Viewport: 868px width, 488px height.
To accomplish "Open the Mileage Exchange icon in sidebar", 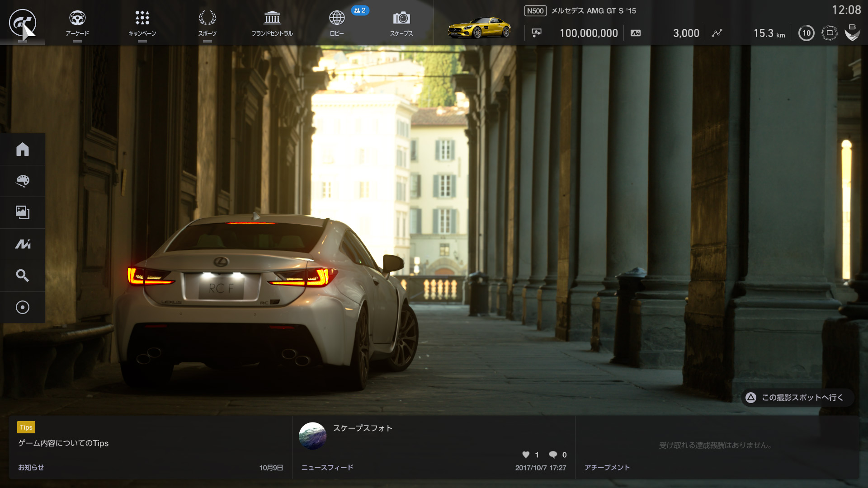I will click(x=23, y=244).
